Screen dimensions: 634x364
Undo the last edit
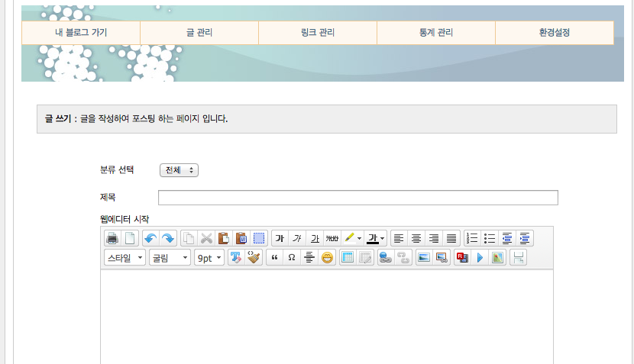tap(150, 238)
